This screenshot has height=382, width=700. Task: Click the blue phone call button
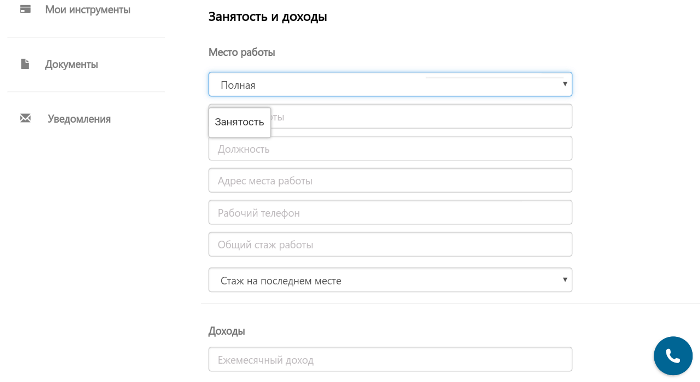tap(673, 356)
